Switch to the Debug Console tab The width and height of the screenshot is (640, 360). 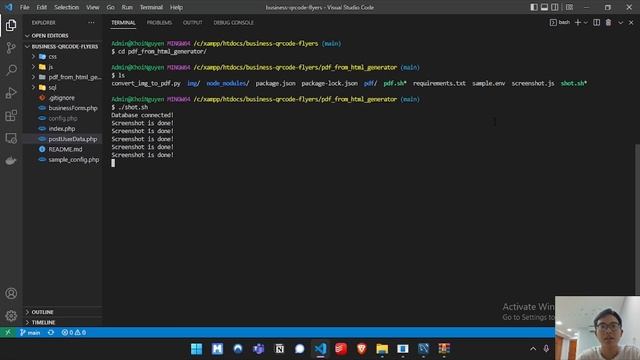pos(233,22)
